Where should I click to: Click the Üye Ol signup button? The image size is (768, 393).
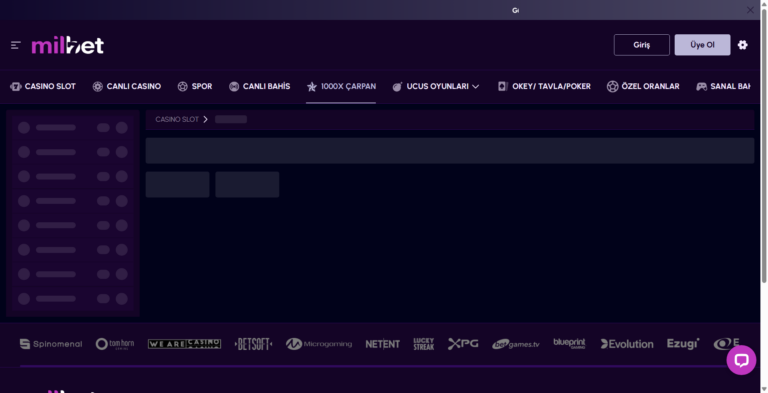[x=702, y=45]
